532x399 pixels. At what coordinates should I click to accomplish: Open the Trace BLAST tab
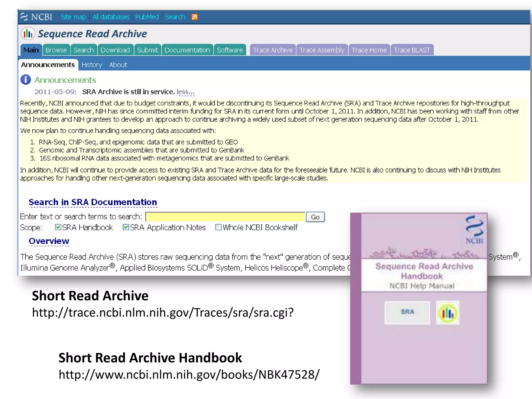(x=412, y=50)
